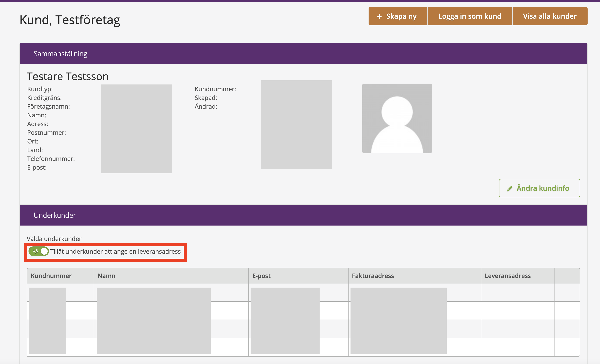Click the Land: label
The height and width of the screenshot is (364, 600).
coord(35,150)
